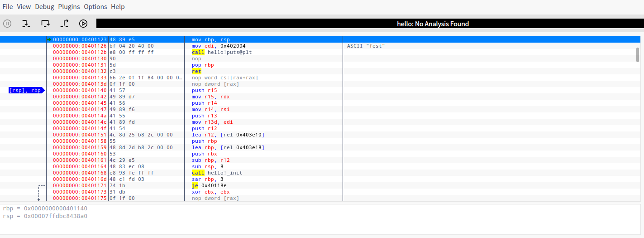
Task: Click "sar rbp, 3" instruction
Action: (x=207, y=179)
